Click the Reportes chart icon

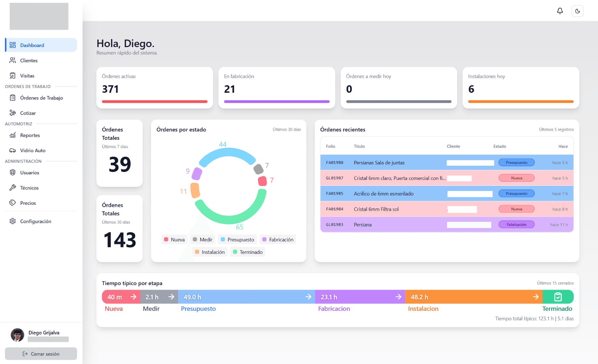coord(12,135)
